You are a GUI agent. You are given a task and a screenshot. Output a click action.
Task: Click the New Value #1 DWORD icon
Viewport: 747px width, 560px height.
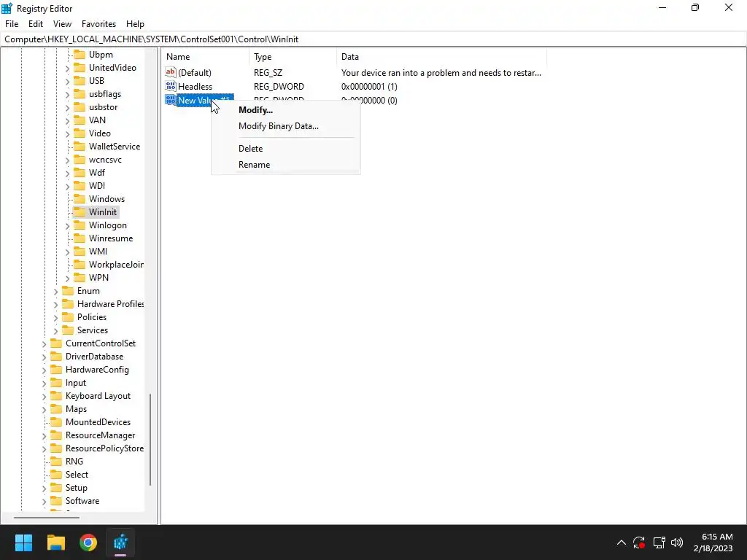click(171, 100)
